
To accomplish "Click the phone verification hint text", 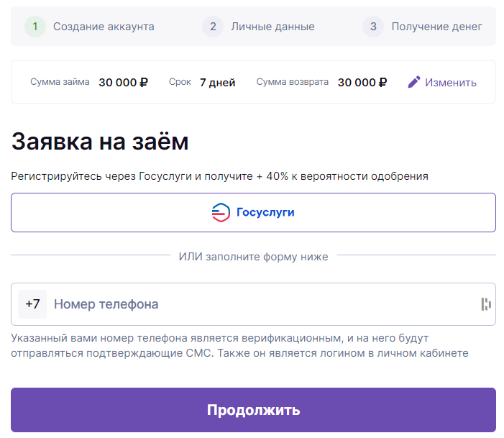I will pos(239,346).
